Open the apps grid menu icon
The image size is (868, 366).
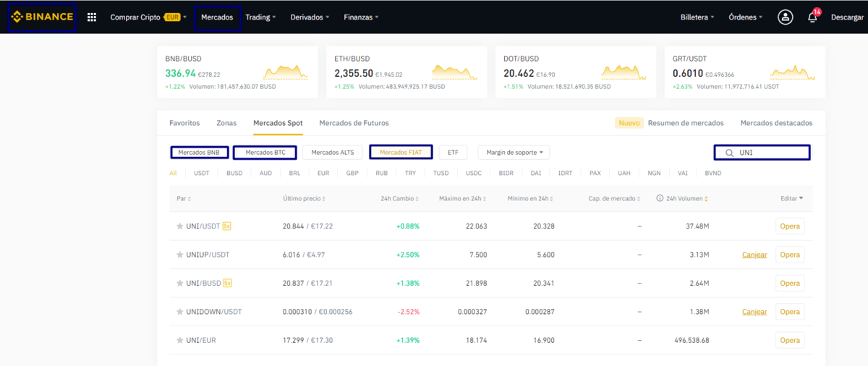tap(92, 17)
